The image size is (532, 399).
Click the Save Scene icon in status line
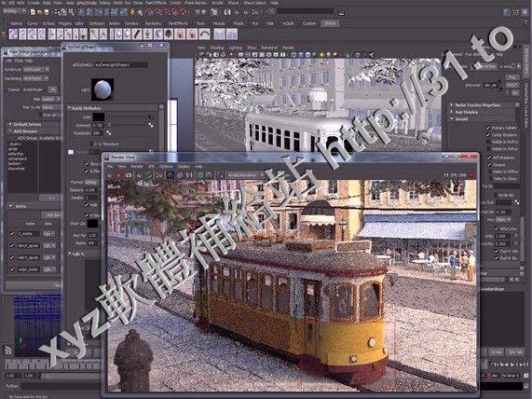(x=47, y=12)
